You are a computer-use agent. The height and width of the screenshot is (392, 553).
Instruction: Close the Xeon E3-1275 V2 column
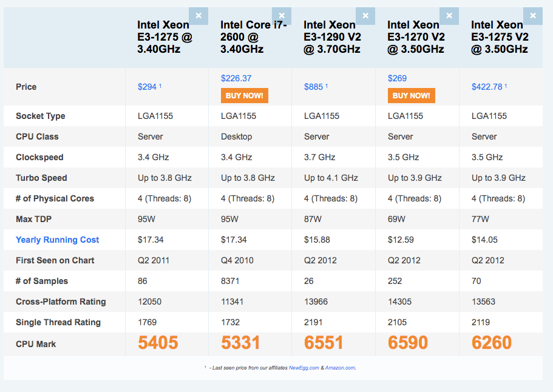pyautogui.click(x=533, y=16)
